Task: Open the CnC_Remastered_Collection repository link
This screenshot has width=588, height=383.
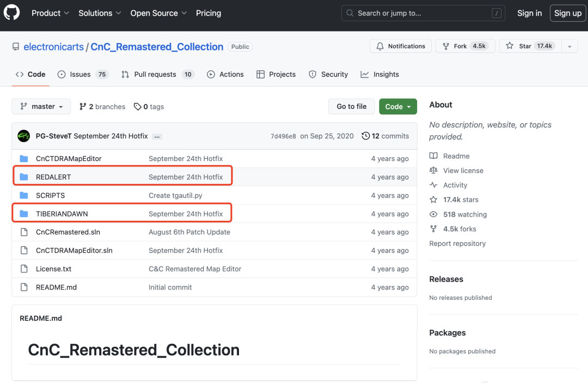Action: coord(157,47)
